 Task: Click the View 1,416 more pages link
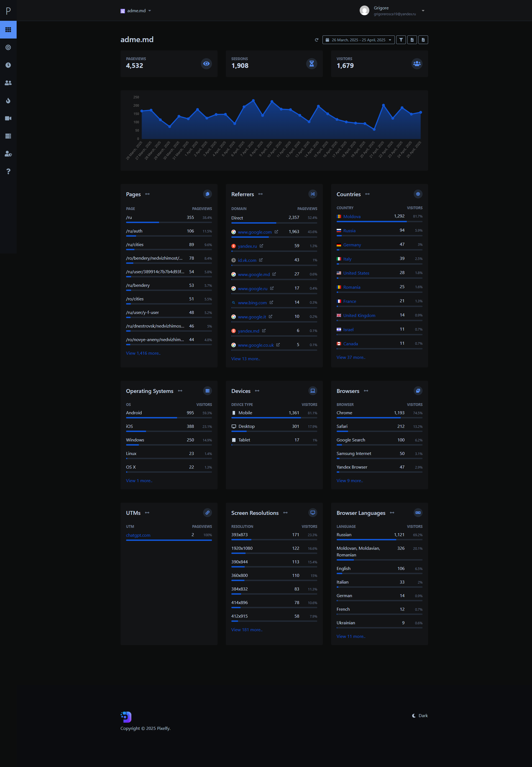pyautogui.click(x=143, y=353)
